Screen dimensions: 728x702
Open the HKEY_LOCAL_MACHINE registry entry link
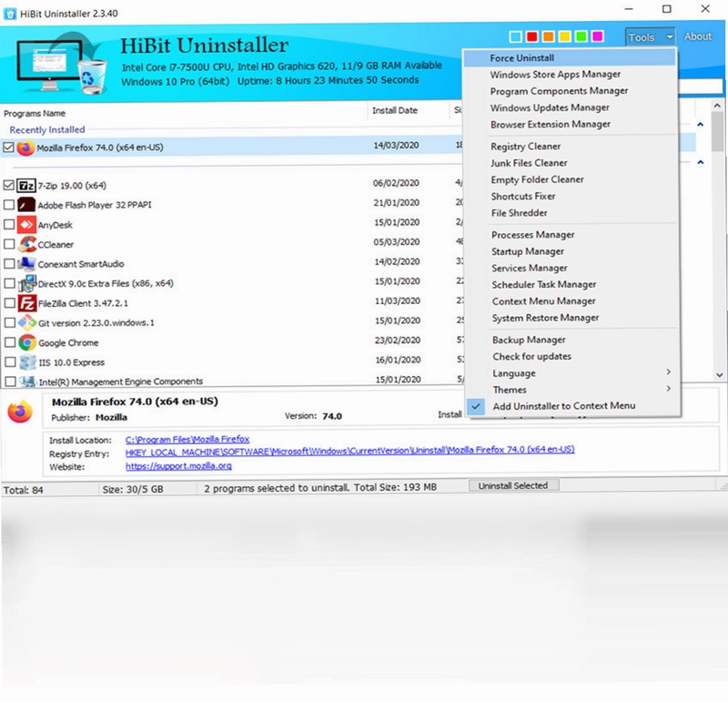(350, 450)
